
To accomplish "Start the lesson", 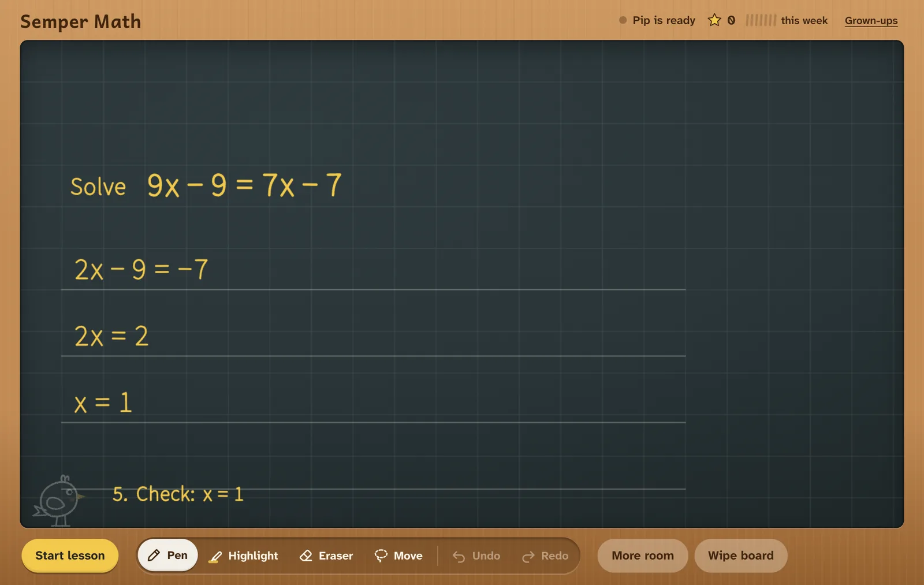I will click(70, 556).
